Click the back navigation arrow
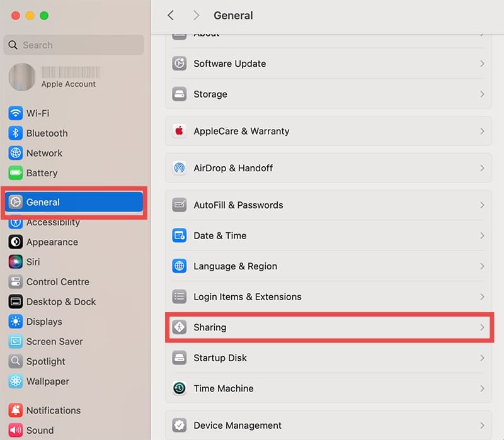Image resolution: width=504 pixels, height=440 pixels. (171, 15)
